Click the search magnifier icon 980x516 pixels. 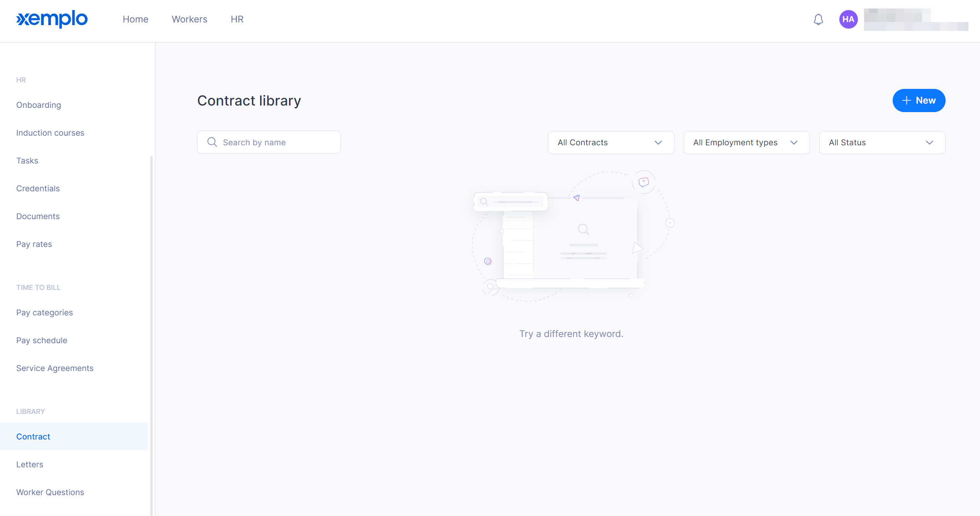[x=212, y=142]
